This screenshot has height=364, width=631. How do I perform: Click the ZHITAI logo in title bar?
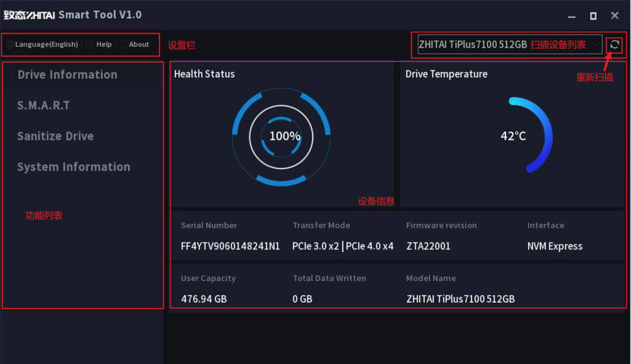(x=29, y=15)
